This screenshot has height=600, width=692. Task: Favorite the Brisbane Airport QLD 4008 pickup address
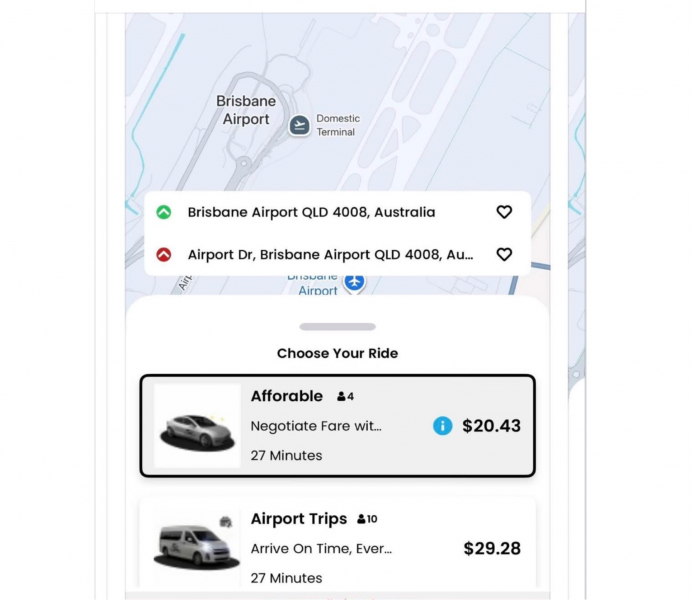click(x=504, y=212)
